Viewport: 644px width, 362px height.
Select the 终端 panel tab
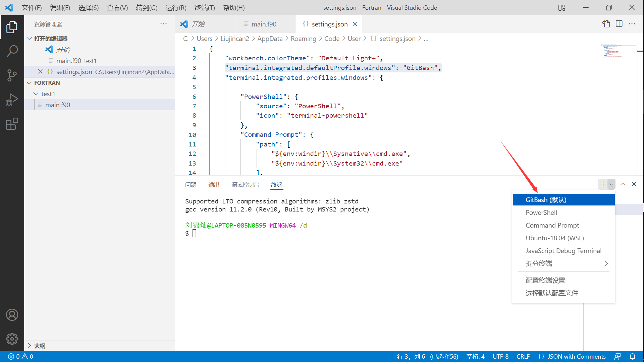tap(277, 185)
